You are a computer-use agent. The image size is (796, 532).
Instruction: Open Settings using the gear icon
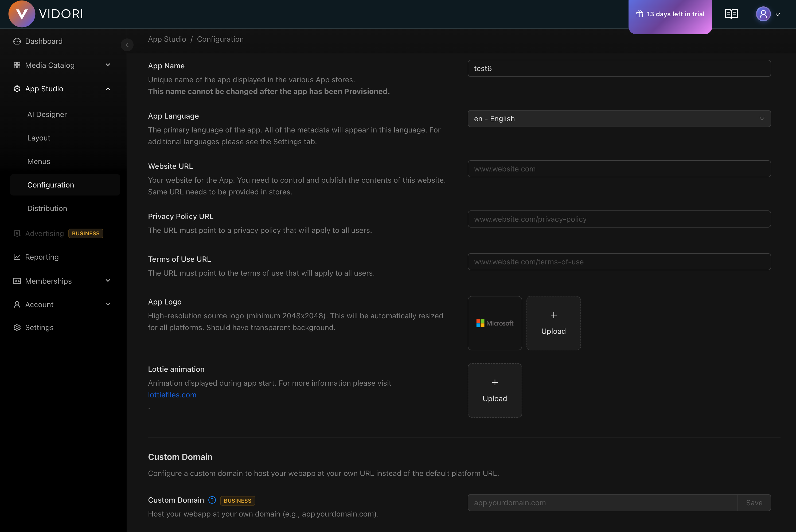click(17, 327)
